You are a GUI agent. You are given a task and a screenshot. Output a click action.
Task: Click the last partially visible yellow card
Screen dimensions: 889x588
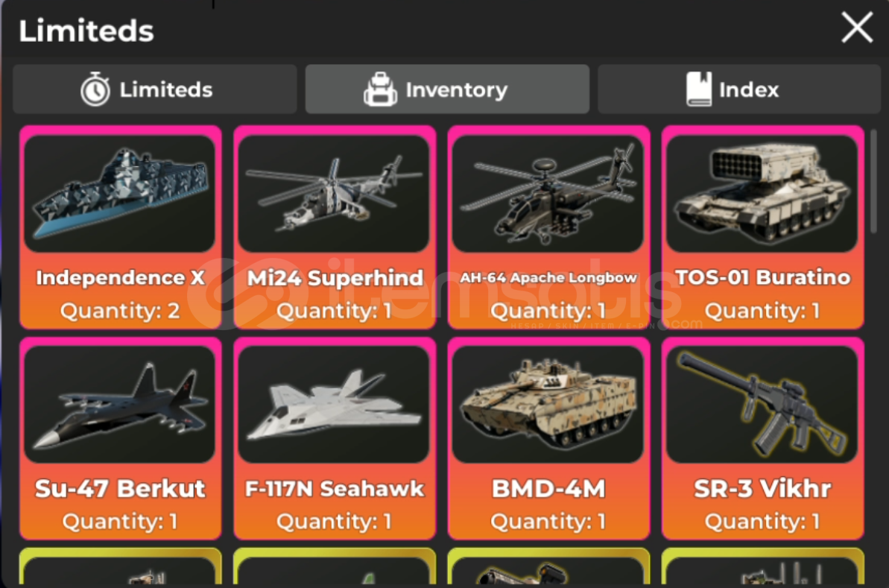[762, 566]
